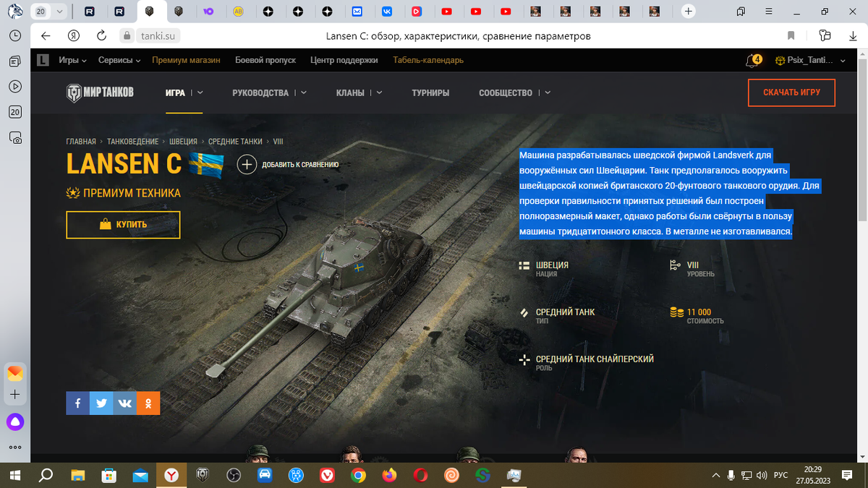Go to ШВЕЦИЯ breadcrumb link
This screenshot has width=868, height=488.
click(x=183, y=142)
